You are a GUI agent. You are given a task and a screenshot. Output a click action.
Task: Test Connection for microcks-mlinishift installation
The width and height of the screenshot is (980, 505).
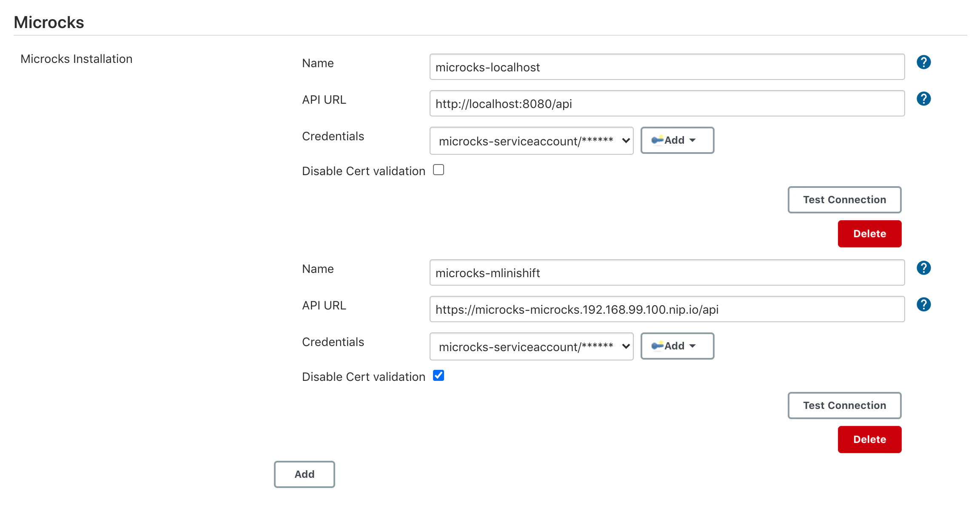(844, 406)
